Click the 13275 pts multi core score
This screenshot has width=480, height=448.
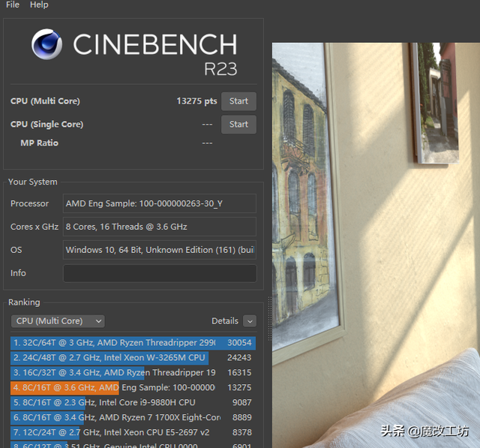click(196, 101)
